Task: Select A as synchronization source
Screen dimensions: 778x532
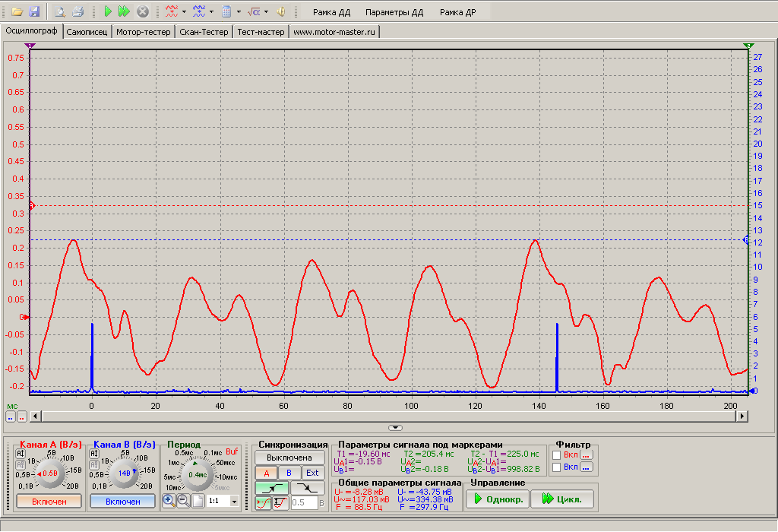Action: (x=267, y=473)
